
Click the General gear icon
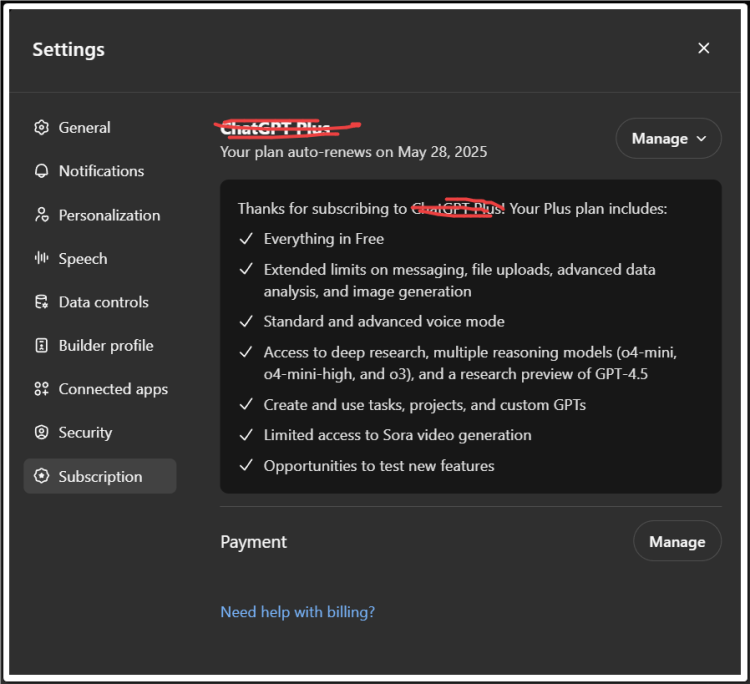pos(42,128)
